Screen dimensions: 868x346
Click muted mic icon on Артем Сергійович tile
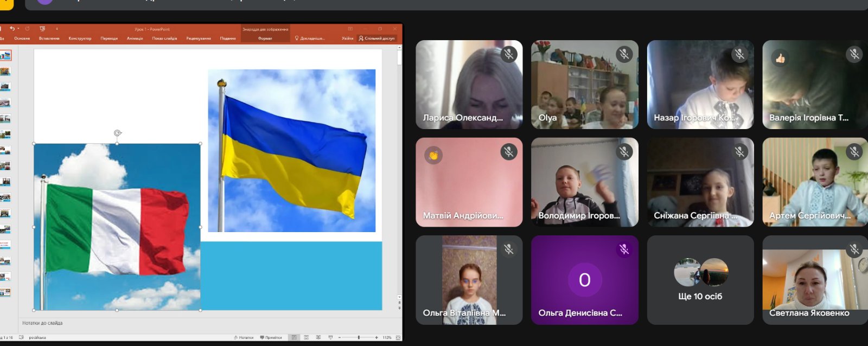854,152
